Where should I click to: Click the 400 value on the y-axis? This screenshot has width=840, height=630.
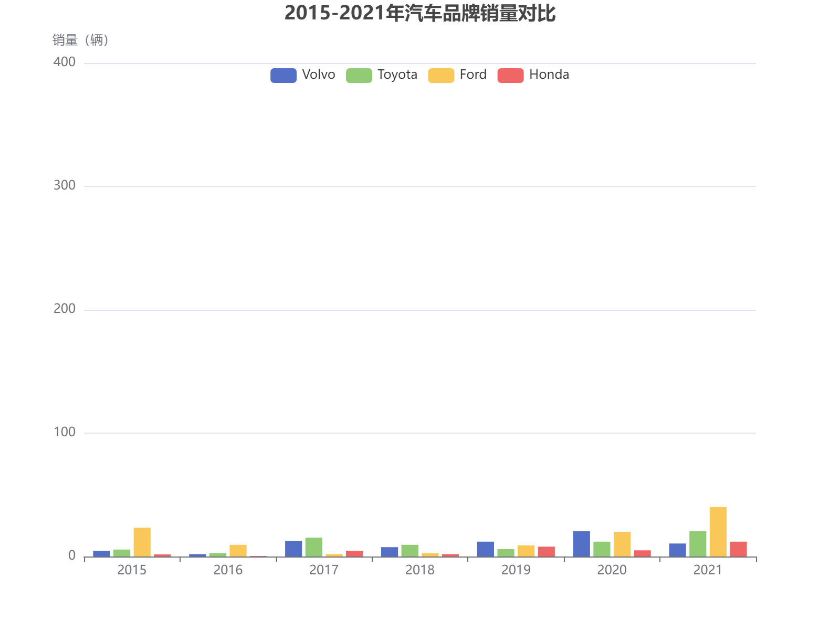[x=64, y=61]
